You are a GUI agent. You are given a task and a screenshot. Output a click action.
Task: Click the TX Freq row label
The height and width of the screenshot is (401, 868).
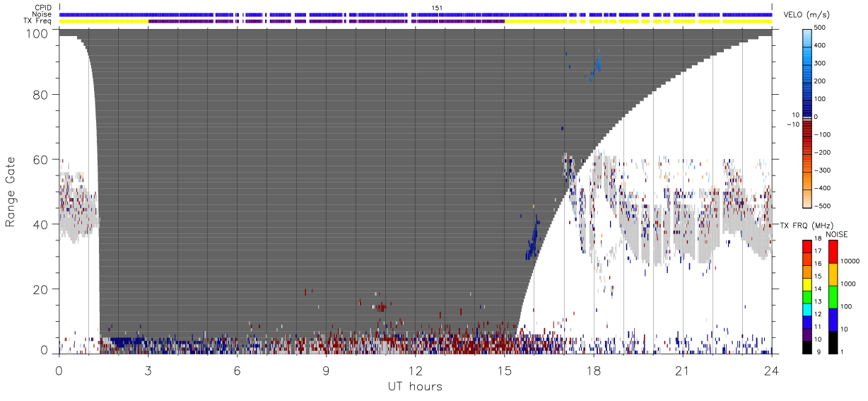[x=37, y=21]
